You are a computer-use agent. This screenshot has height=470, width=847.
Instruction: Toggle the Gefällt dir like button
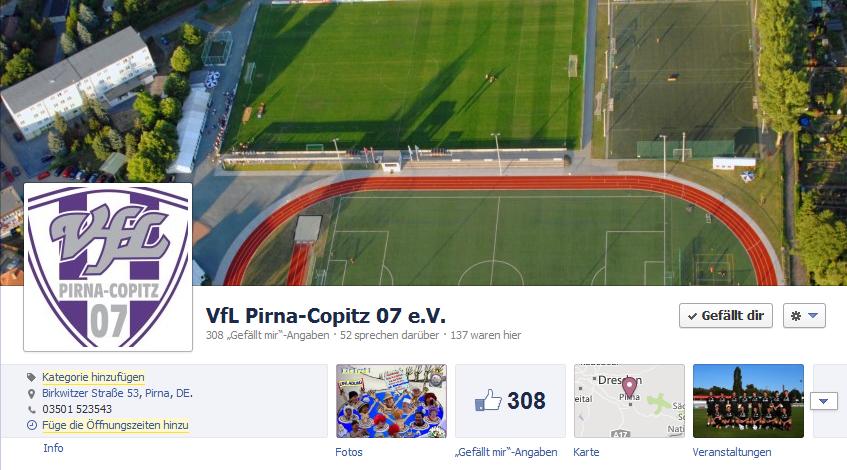(725, 315)
